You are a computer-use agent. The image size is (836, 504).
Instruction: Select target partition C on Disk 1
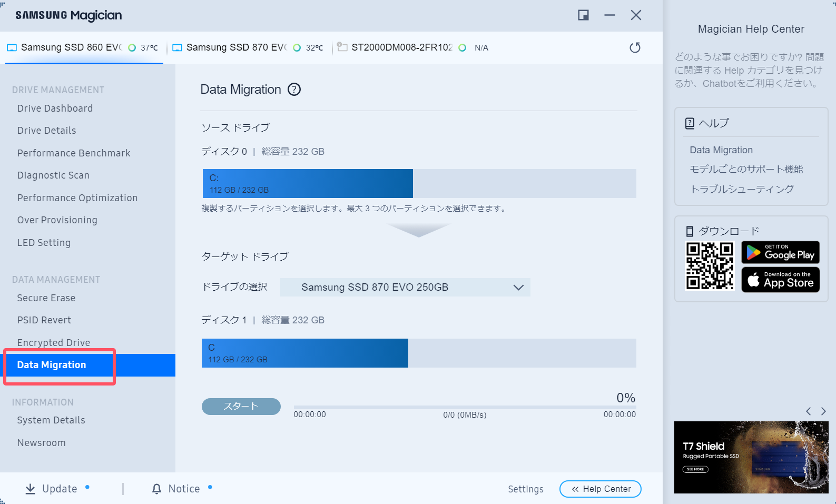[x=305, y=353]
